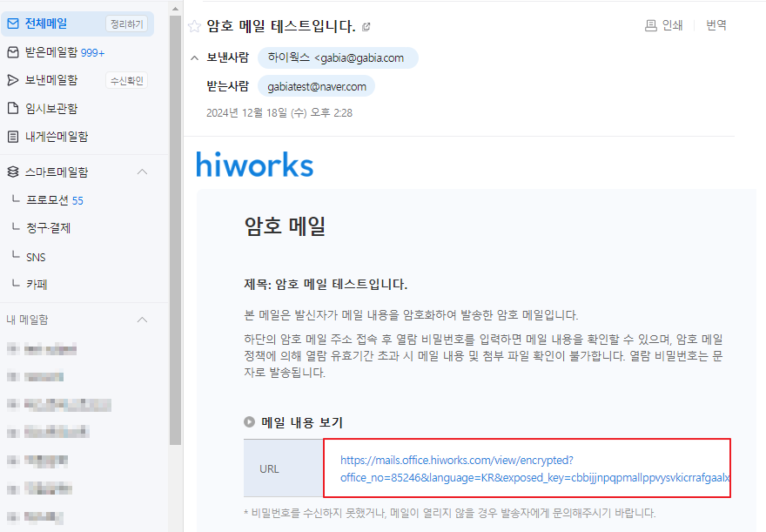Open the 스마트메일함 section label
The image size is (766, 532).
click(57, 172)
